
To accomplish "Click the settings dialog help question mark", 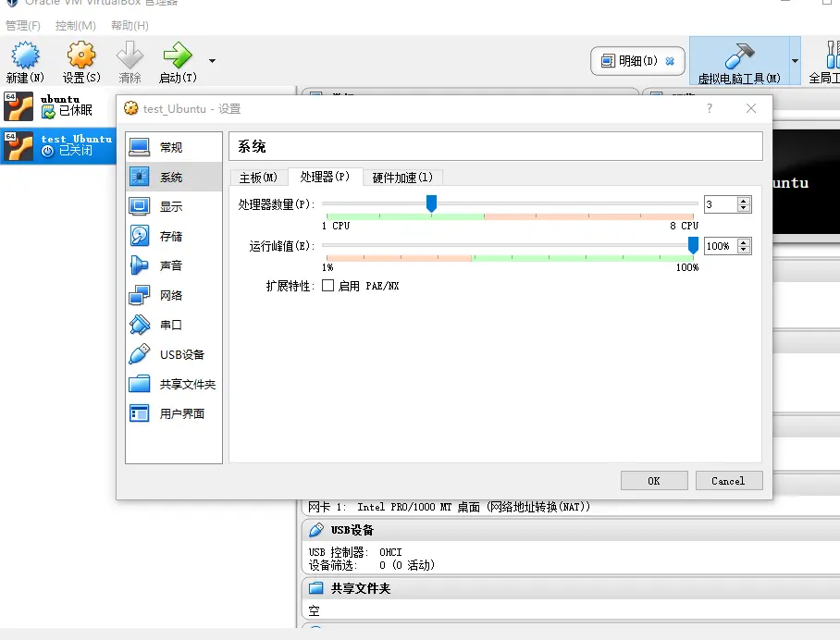I will point(710,109).
